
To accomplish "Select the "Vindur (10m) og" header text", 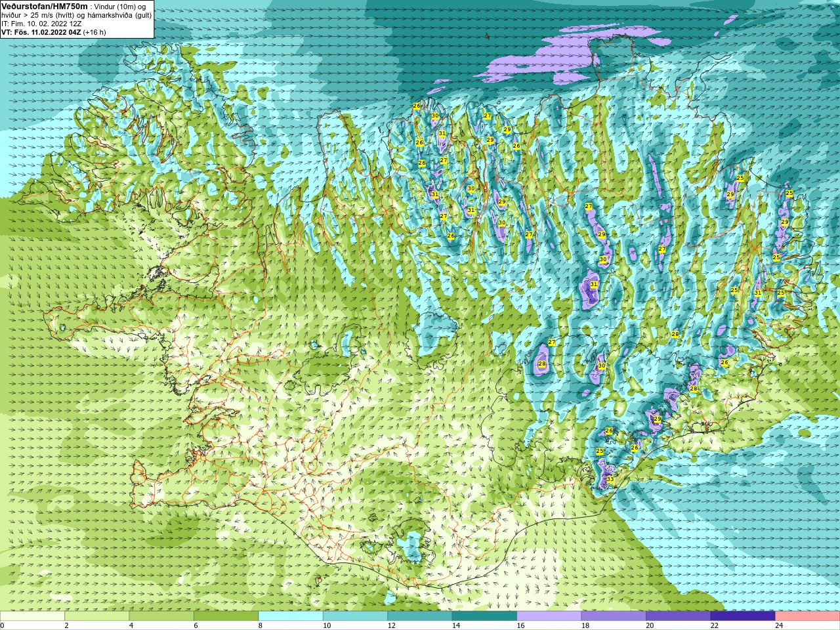I will (120, 6).
